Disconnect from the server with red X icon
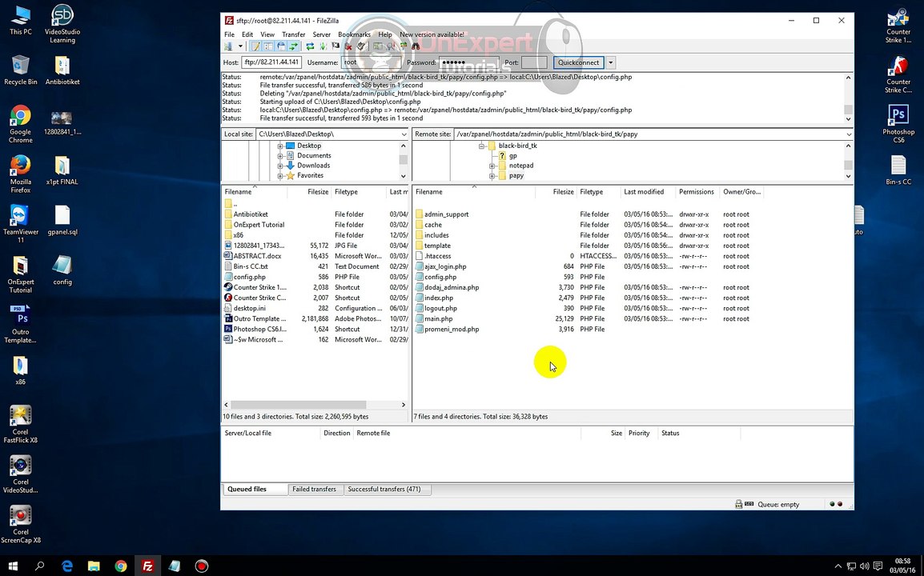This screenshot has height=576, width=924. tap(348, 46)
